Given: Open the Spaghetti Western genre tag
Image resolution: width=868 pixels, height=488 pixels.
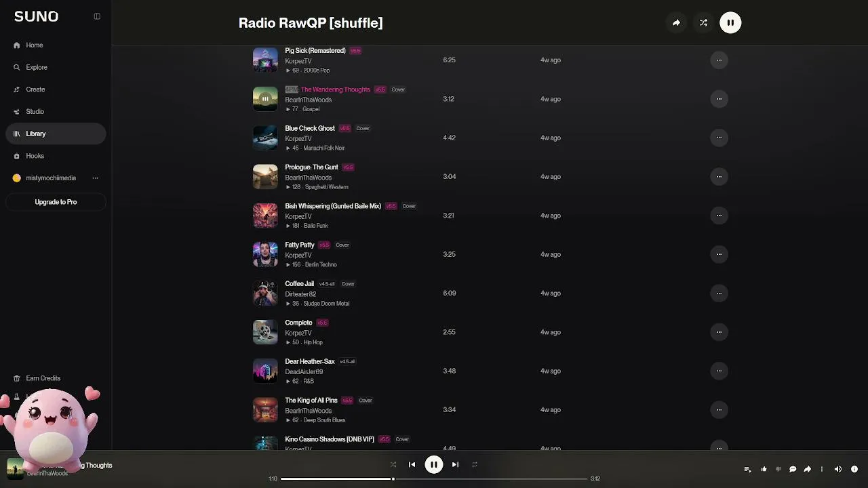Looking at the screenshot, I should tap(326, 187).
